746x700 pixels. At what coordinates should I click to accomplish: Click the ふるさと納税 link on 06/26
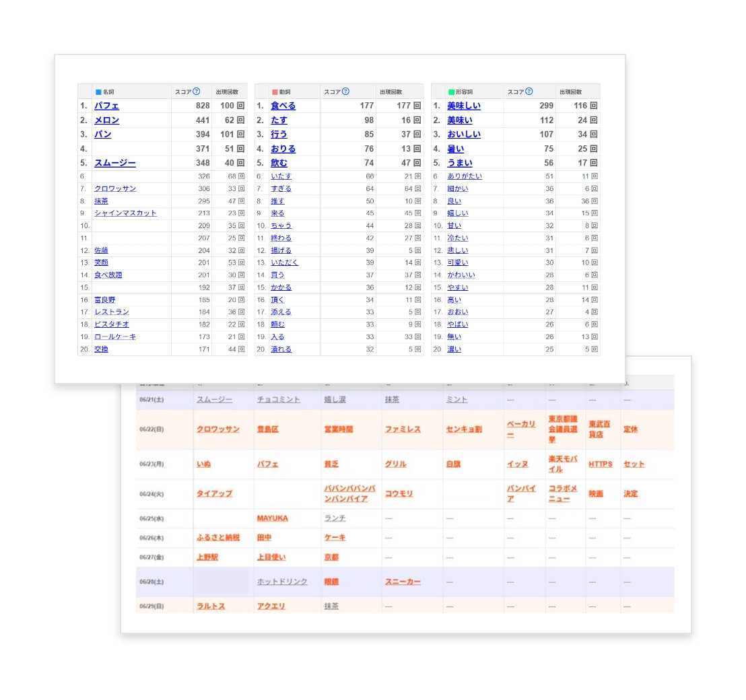[217, 538]
